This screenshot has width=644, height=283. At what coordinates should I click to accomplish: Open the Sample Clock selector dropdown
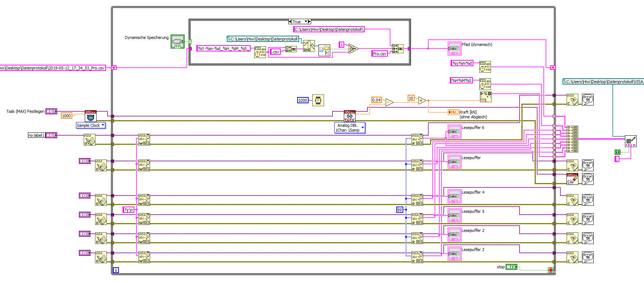click(91, 125)
